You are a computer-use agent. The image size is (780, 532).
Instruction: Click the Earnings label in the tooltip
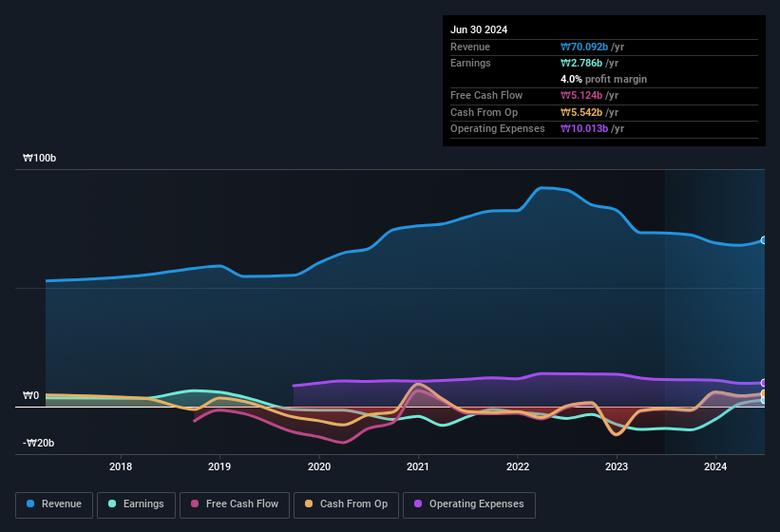pyautogui.click(x=470, y=63)
